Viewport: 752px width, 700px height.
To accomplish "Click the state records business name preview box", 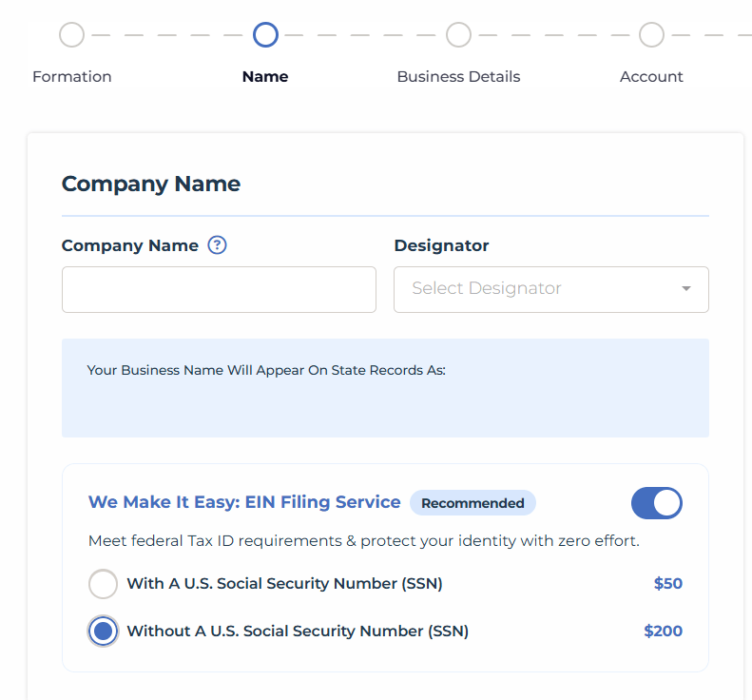I will coord(385,388).
